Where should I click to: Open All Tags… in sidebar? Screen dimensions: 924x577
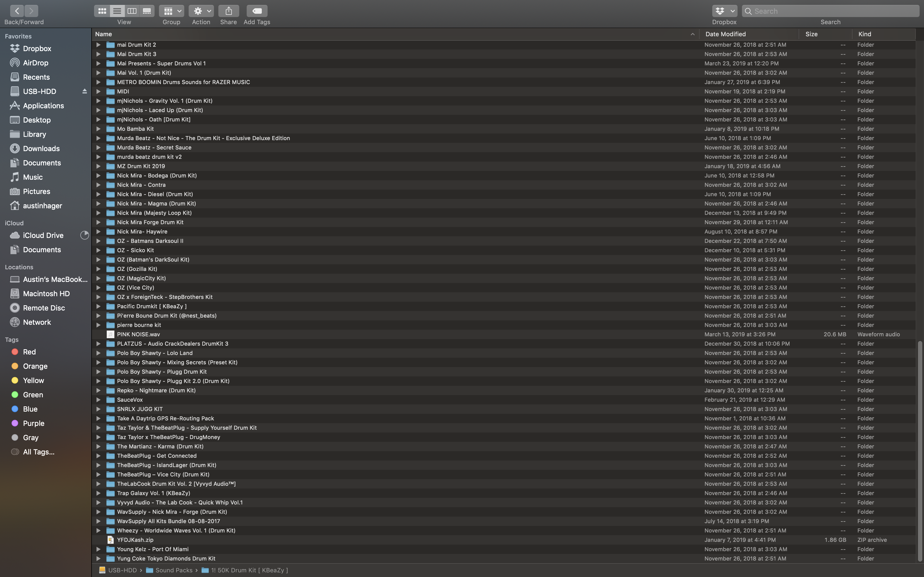[x=38, y=452]
